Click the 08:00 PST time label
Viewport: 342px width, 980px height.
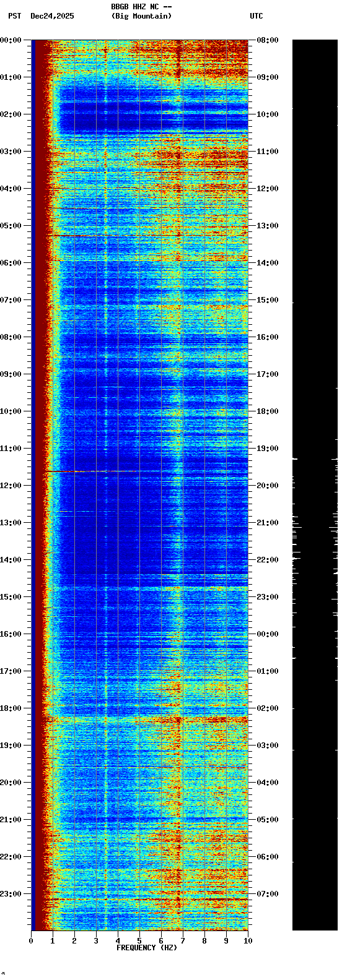pyautogui.click(x=11, y=337)
